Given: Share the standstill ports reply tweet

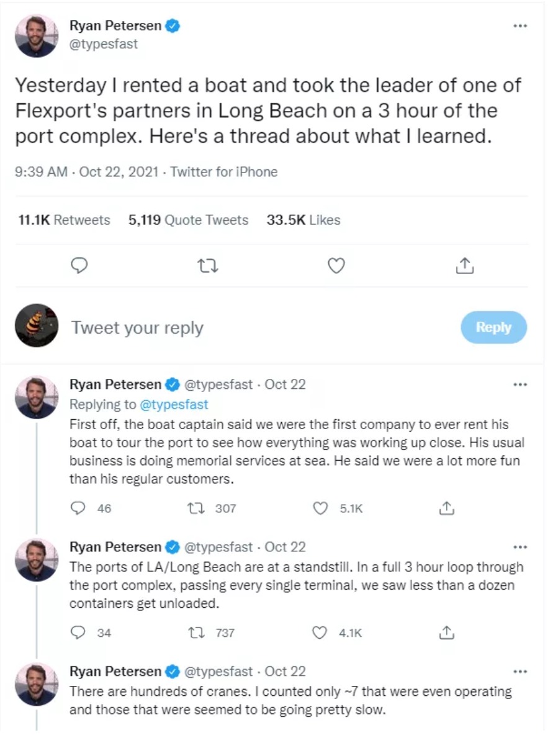Looking at the screenshot, I should point(446,633).
